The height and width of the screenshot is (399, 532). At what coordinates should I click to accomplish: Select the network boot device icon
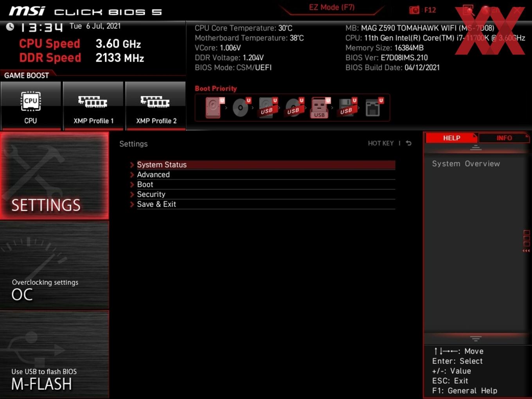pyautogui.click(x=374, y=108)
